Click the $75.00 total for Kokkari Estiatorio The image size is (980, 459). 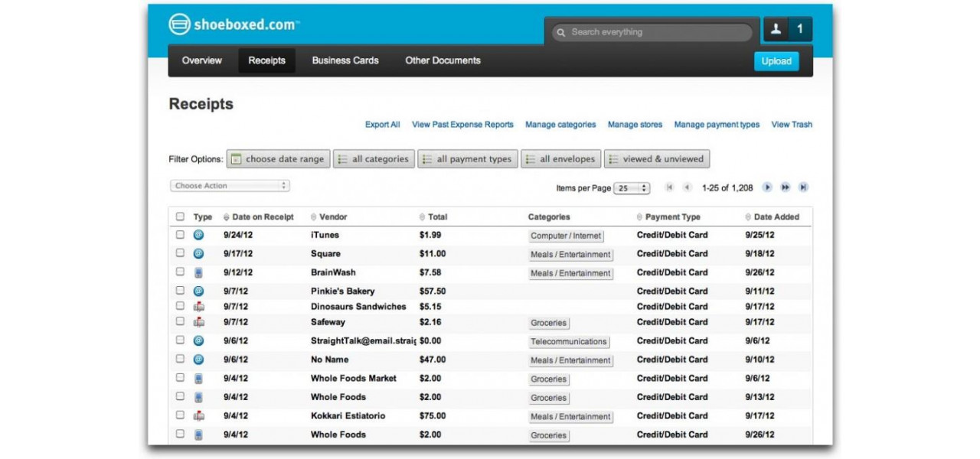click(x=433, y=416)
